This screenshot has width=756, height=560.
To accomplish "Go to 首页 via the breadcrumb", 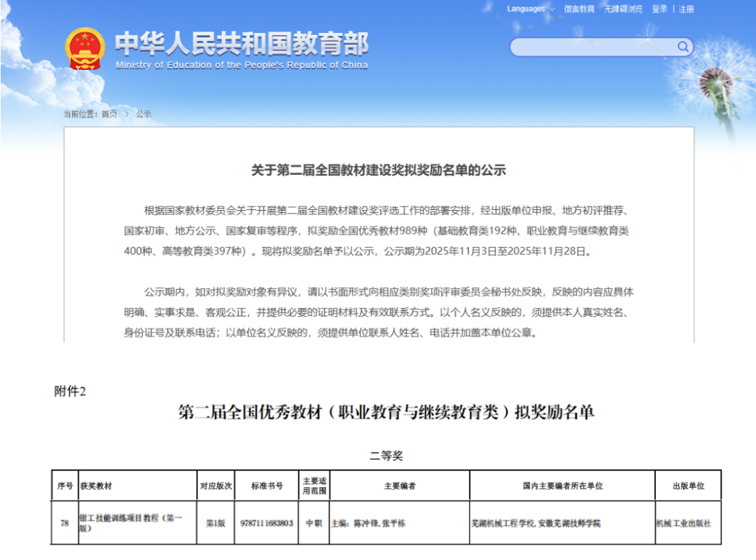I will (x=108, y=112).
